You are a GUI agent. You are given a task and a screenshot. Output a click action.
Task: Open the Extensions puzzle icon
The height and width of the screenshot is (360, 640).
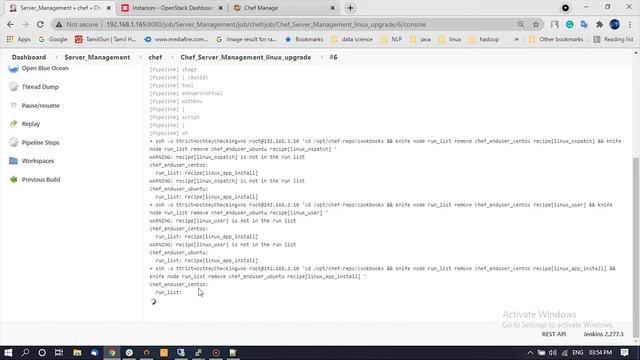tap(599, 24)
